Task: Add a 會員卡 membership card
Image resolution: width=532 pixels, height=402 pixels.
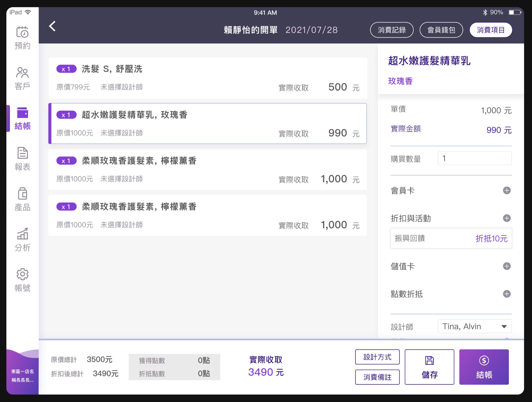Action: pos(507,190)
